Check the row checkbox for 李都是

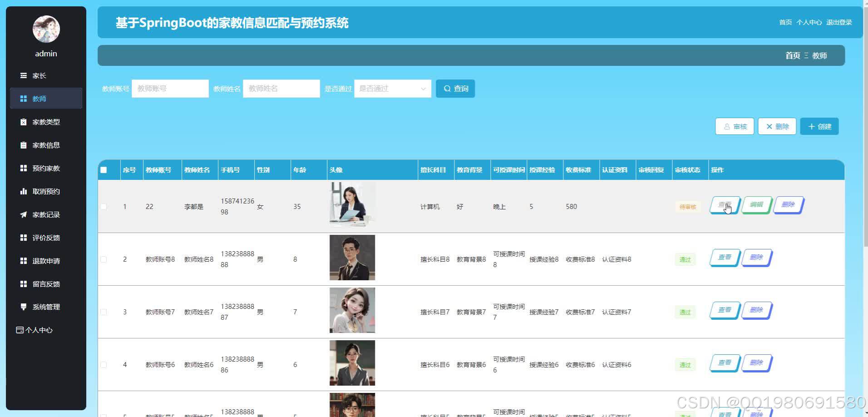pyautogui.click(x=104, y=207)
